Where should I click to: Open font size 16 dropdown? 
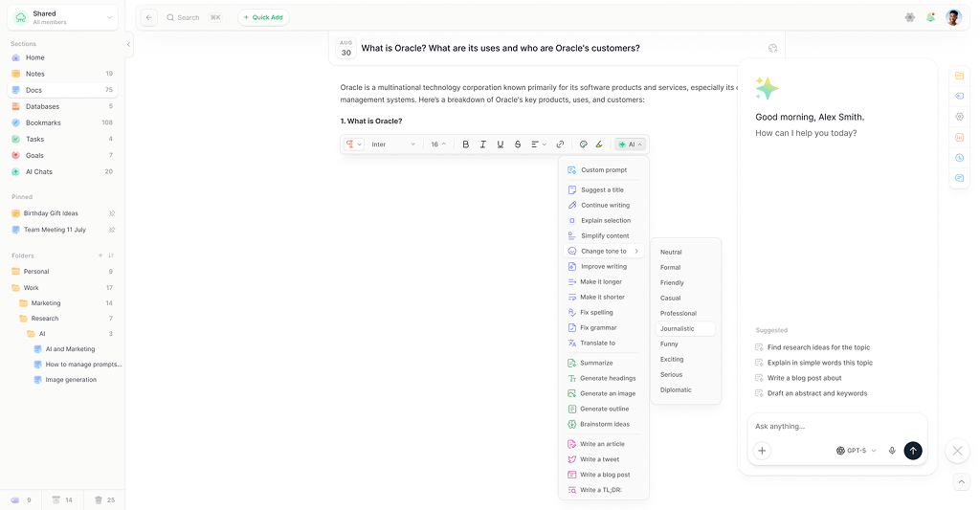pos(438,144)
